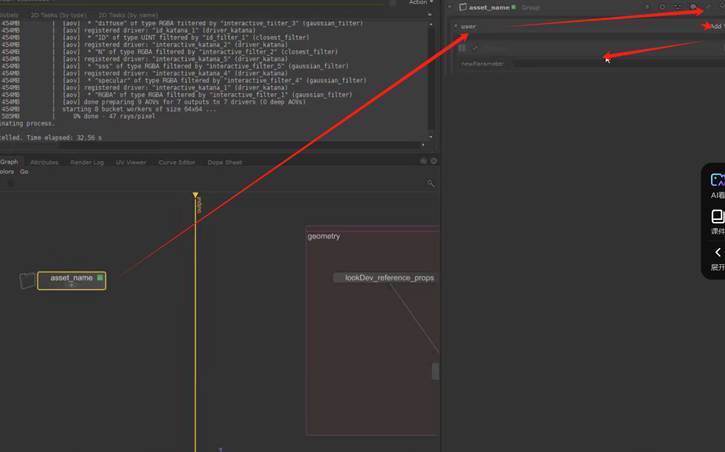This screenshot has width=725, height=452.
Task: Click the back arrow on side panel
Action: point(717,252)
